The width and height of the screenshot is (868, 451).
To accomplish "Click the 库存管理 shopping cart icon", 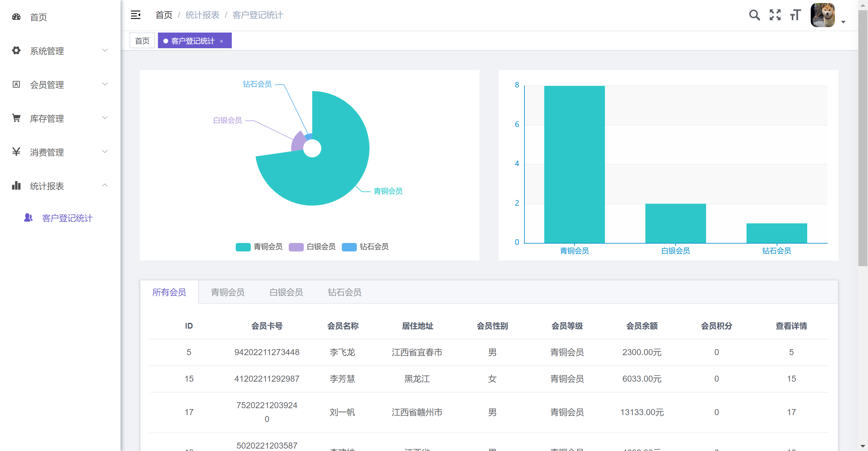I will [16, 118].
